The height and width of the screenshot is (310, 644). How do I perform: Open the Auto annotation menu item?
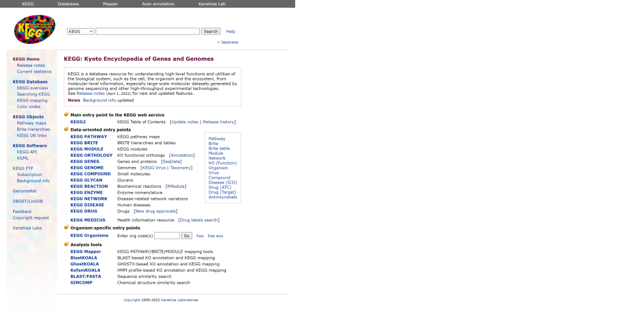tap(158, 4)
